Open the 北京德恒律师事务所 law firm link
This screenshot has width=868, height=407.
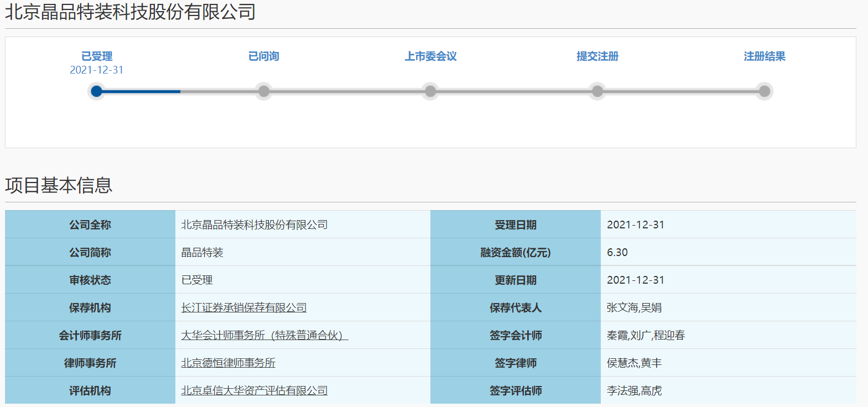pos(228,363)
